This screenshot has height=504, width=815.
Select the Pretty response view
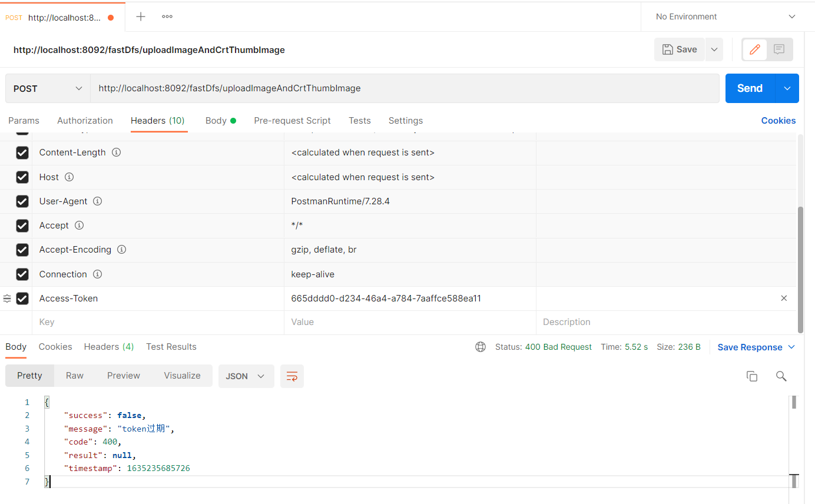[x=29, y=376]
